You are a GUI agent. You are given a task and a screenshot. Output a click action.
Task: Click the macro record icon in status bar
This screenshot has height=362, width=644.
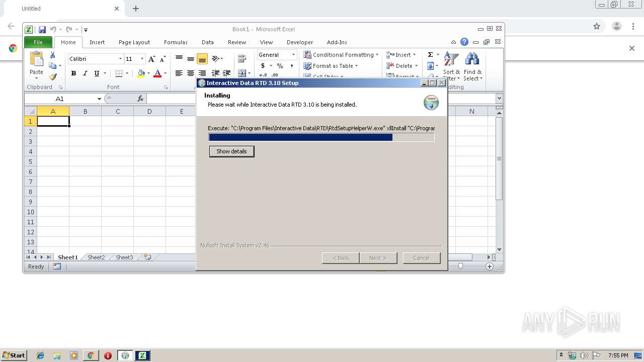[x=57, y=266]
